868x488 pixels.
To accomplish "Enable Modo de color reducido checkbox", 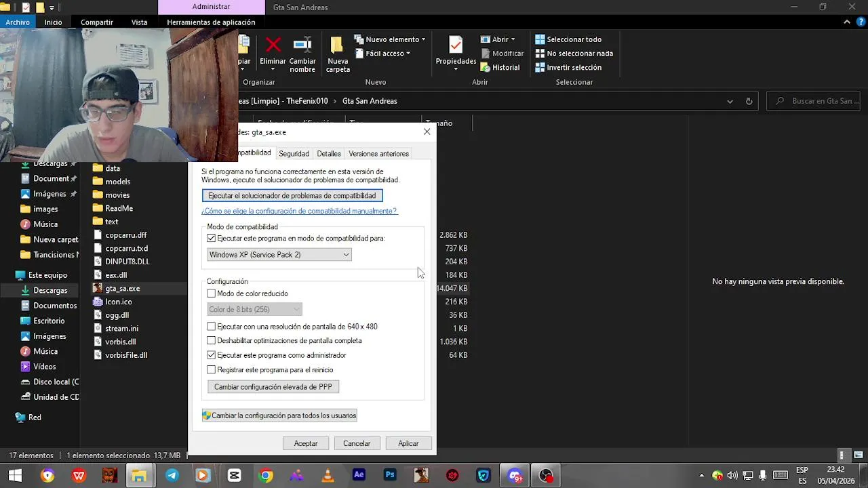I will point(212,293).
